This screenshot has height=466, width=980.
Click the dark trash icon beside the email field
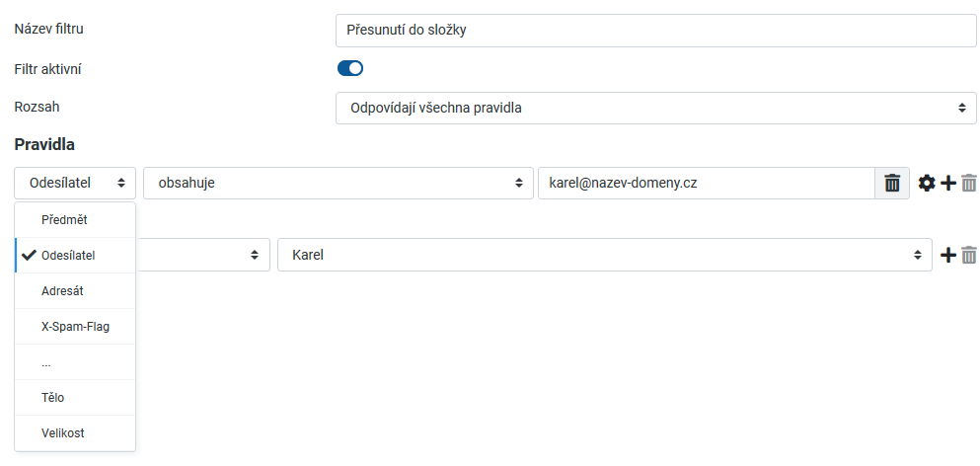892,184
